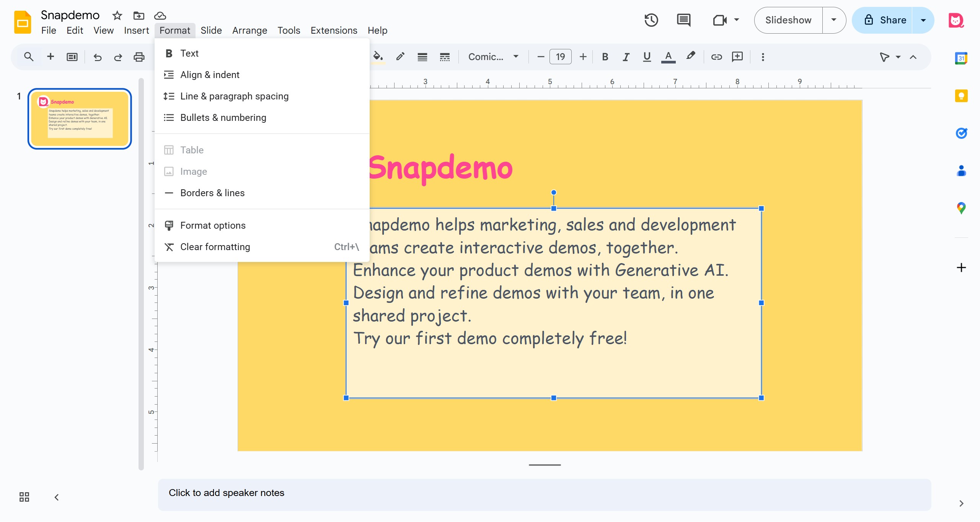980x522 pixels.
Task: Open the highlight color marker tool
Action: coord(690,57)
